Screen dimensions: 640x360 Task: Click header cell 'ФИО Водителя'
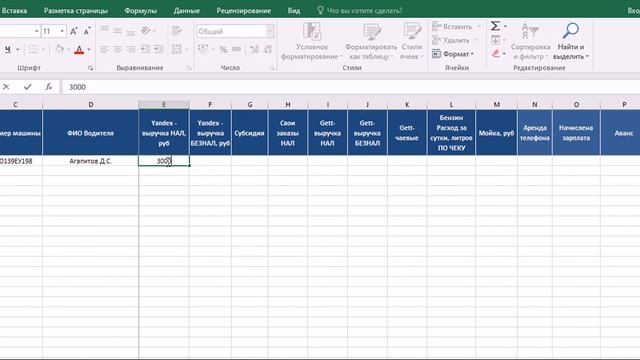coord(91,133)
